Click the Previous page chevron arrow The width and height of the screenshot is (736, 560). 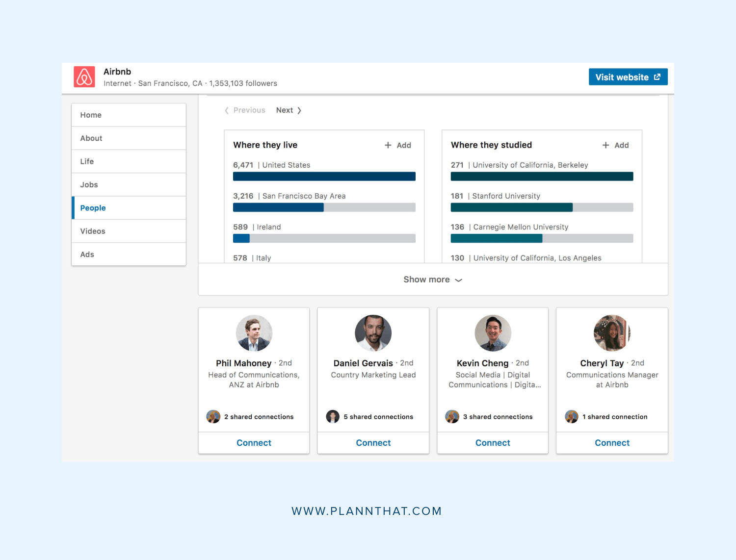tap(227, 110)
